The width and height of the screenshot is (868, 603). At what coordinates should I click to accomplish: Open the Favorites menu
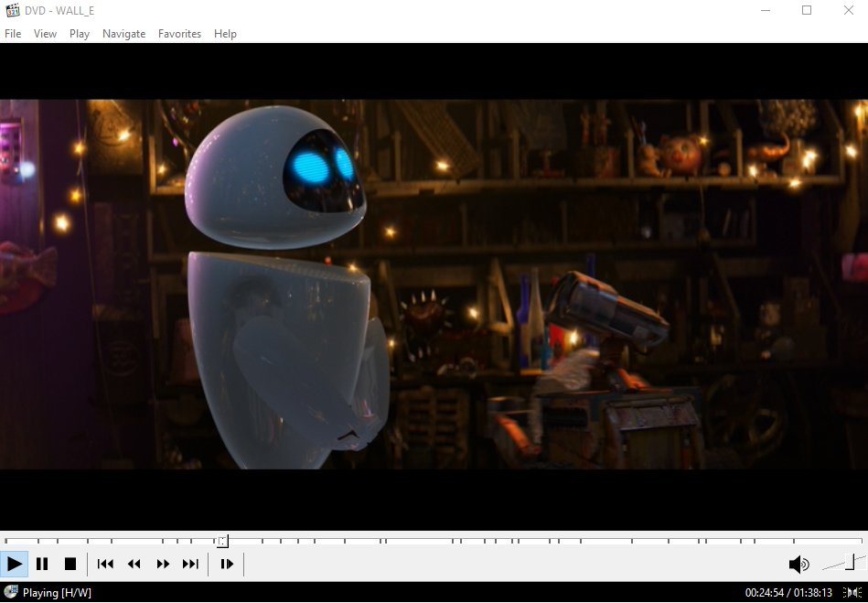[179, 34]
